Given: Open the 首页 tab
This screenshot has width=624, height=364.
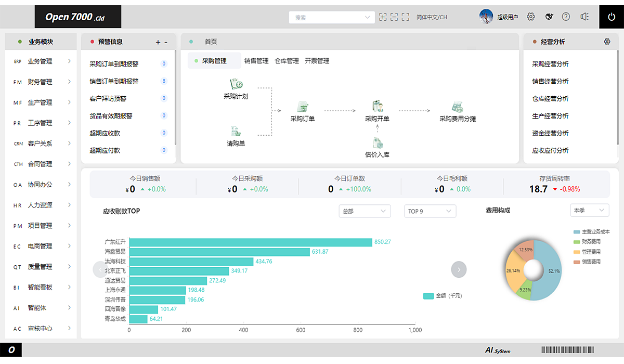Looking at the screenshot, I should (x=211, y=42).
